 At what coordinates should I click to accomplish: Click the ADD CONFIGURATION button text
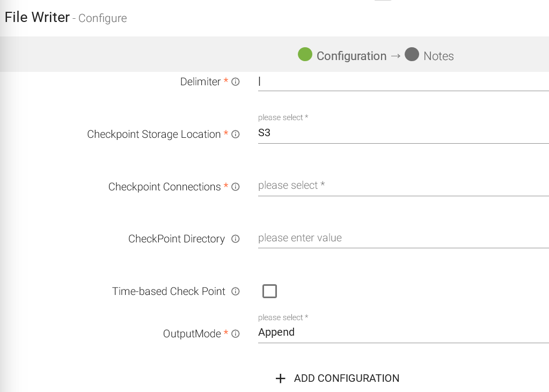coord(347,379)
